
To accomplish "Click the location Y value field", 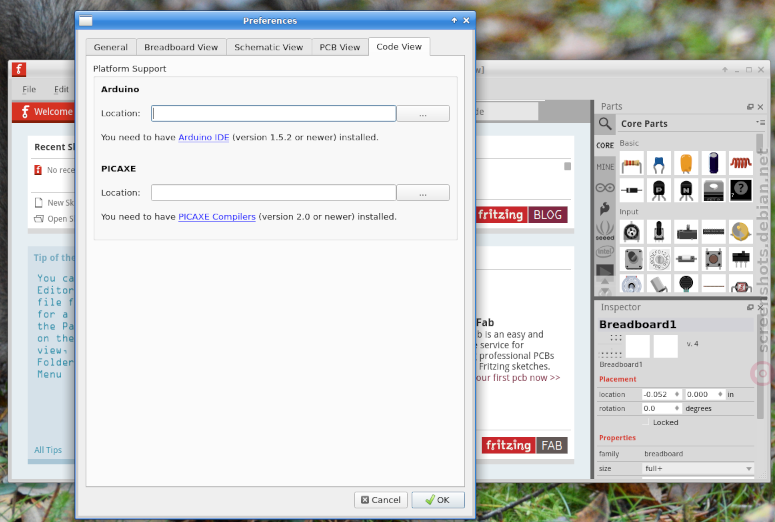I will pyautogui.click(x=705, y=394).
